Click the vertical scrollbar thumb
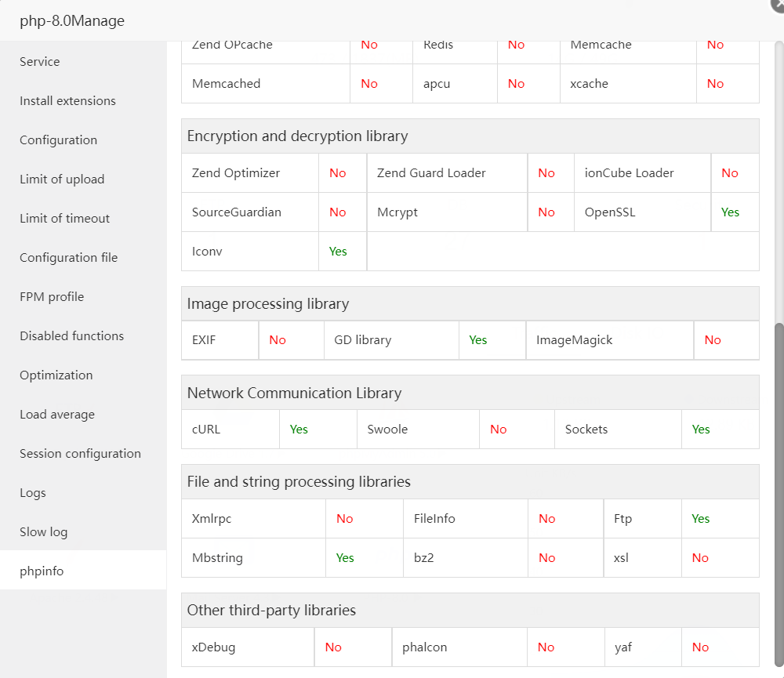 click(x=779, y=494)
